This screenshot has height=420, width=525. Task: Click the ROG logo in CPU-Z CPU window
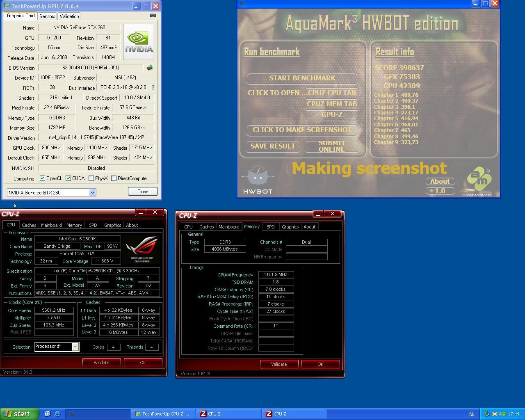[x=142, y=249]
